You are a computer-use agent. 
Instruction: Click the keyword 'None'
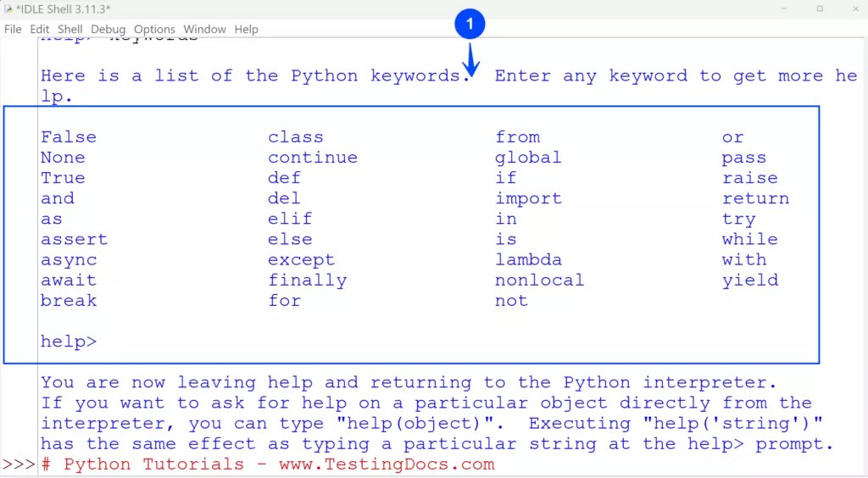[63, 158]
